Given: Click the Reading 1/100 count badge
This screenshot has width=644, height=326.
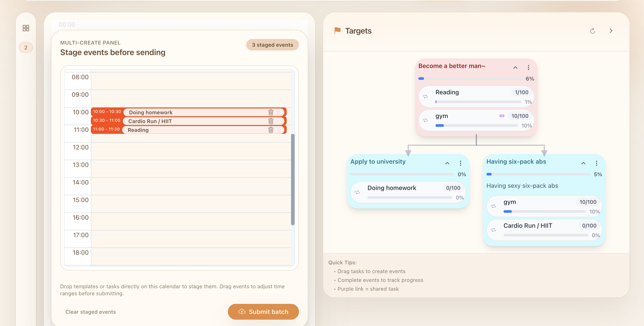Looking at the screenshot, I should coord(522,92).
